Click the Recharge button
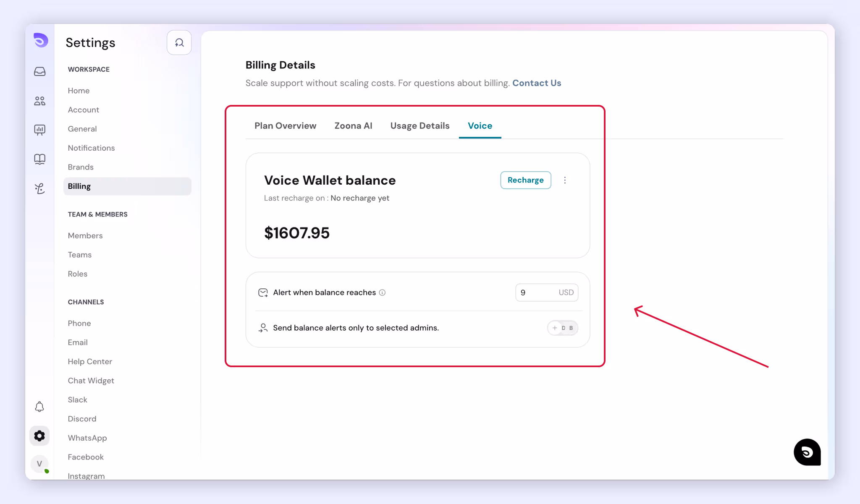 (526, 180)
